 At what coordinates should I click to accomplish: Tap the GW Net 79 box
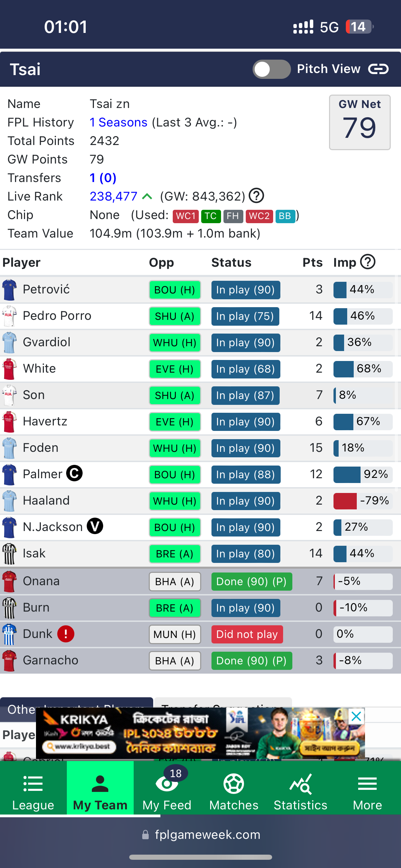[360, 122]
